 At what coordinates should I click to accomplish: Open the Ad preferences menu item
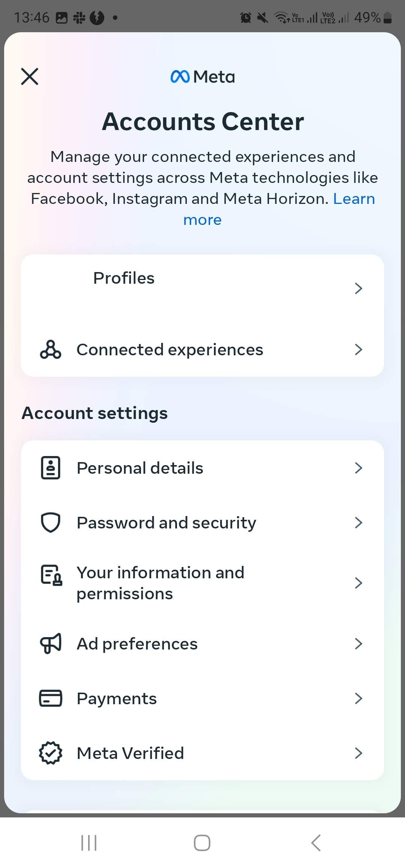[x=137, y=644]
